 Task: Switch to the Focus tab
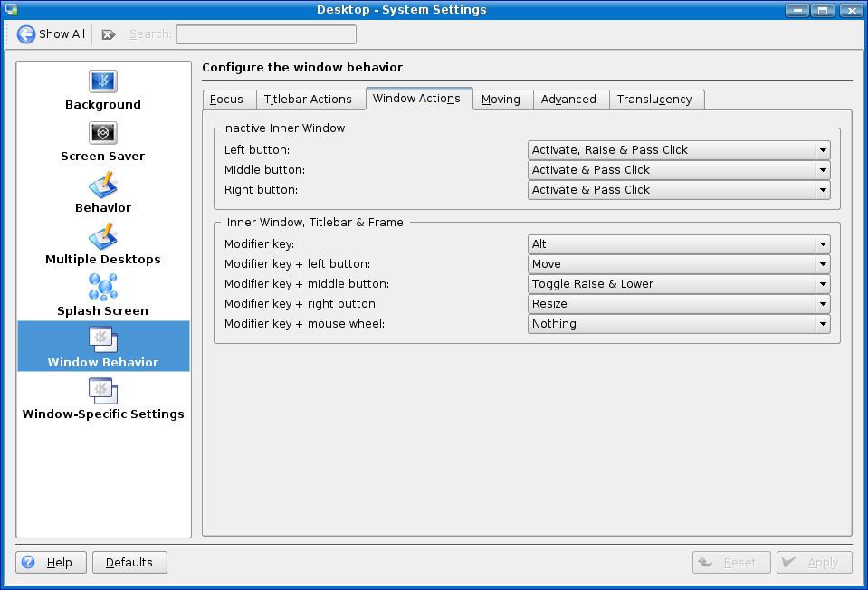[226, 100]
